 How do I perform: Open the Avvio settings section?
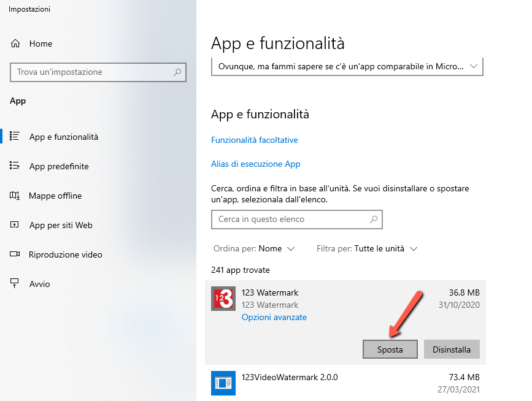(x=40, y=284)
